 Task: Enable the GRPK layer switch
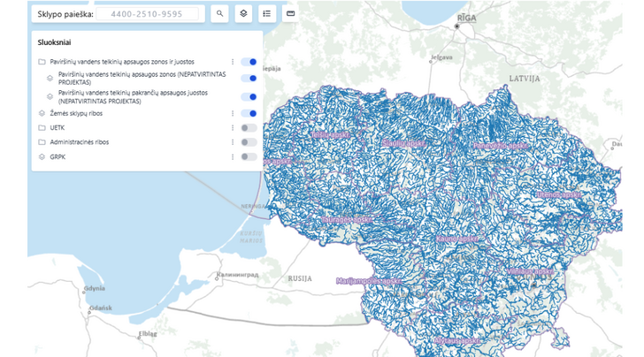pos(249,156)
